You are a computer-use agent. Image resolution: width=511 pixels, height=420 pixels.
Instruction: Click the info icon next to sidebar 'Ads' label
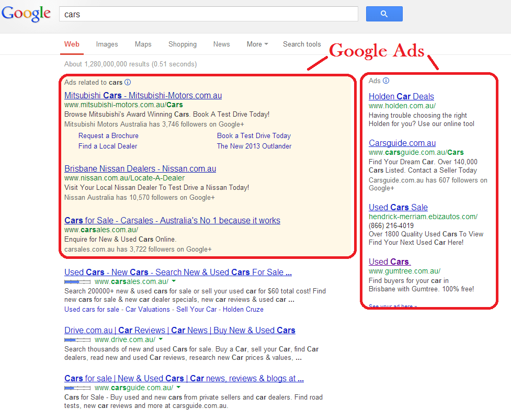click(386, 81)
